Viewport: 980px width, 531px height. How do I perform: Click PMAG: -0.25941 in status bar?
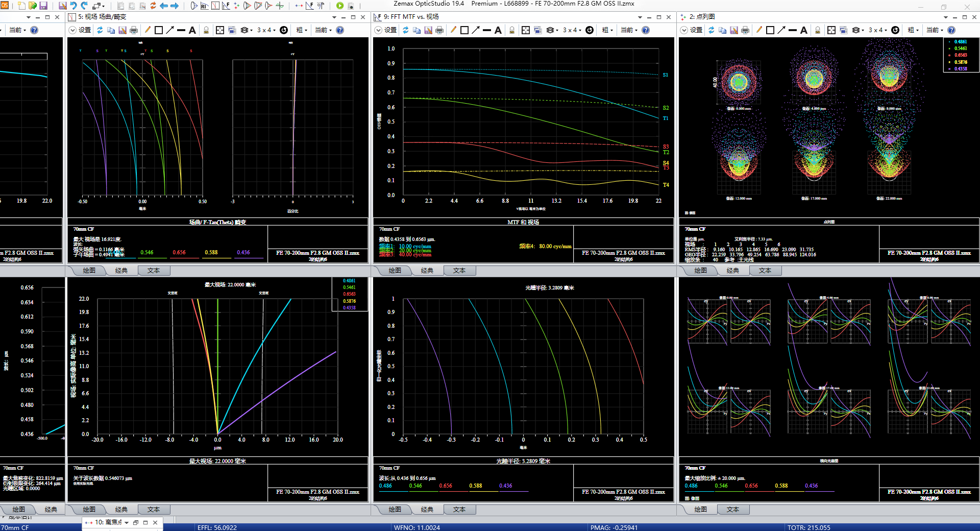tap(614, 527)
